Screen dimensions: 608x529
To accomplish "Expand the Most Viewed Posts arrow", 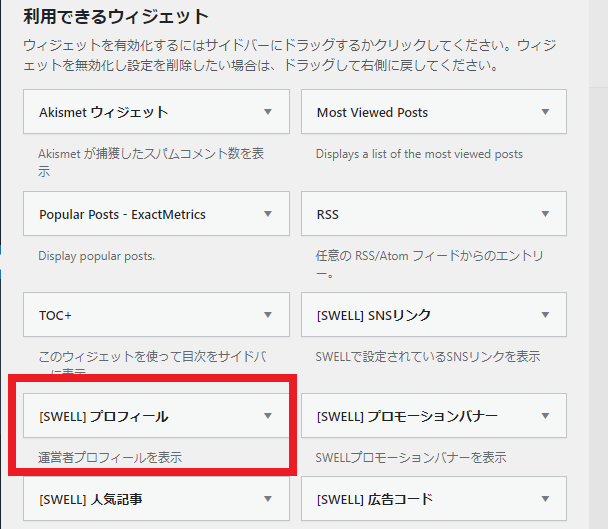I will click(x=545, y=113).
